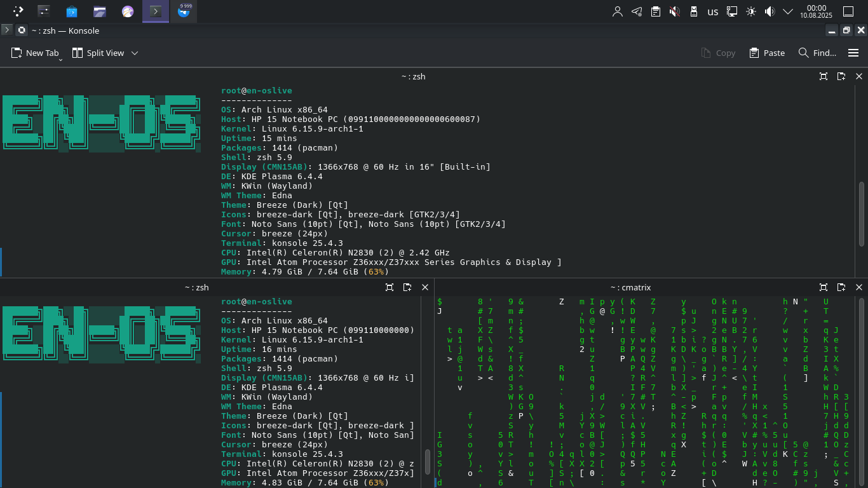The width and height of the screenshot is (868, 488).
Task: Toggle the keep-above pin button in the title bar
Action: 21,30
